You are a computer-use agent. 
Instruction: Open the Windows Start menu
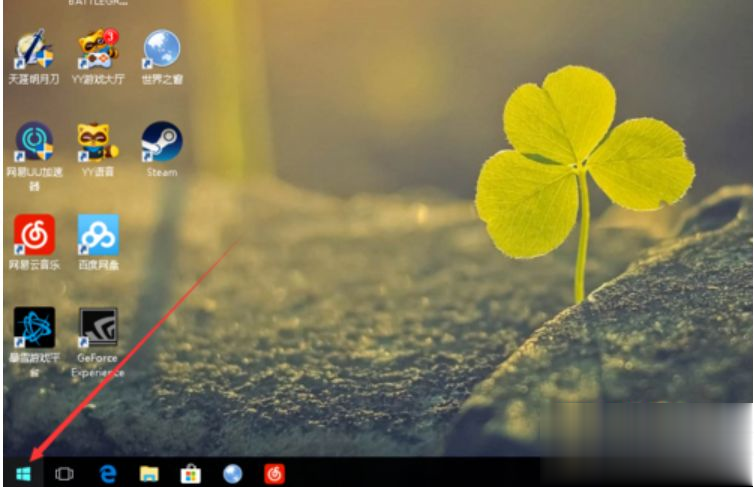(24, 474)
